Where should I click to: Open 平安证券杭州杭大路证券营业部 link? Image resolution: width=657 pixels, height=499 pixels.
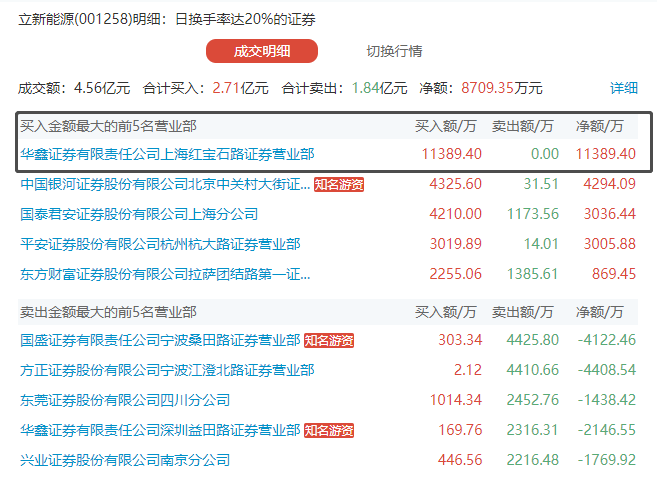[x=160, y=244]
